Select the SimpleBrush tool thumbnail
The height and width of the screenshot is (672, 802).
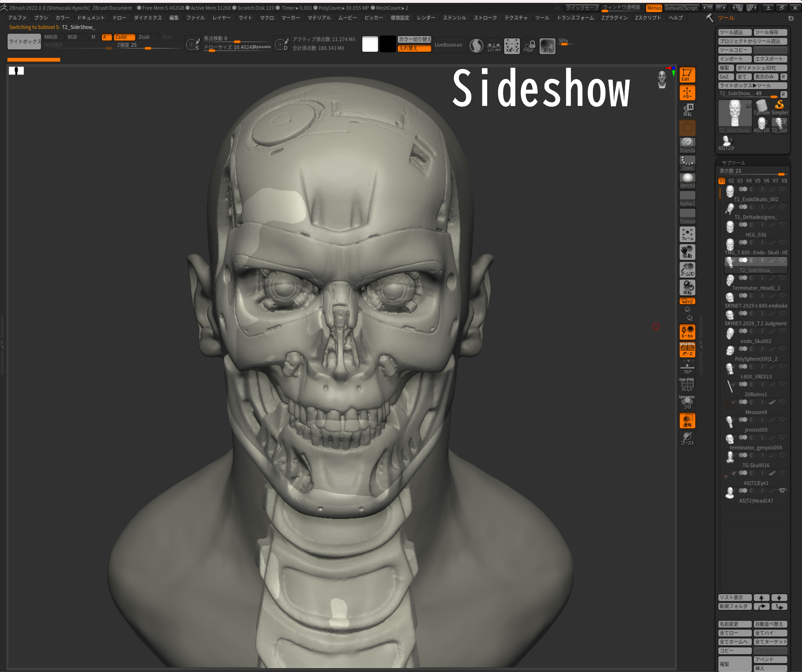tap(779, 107)
